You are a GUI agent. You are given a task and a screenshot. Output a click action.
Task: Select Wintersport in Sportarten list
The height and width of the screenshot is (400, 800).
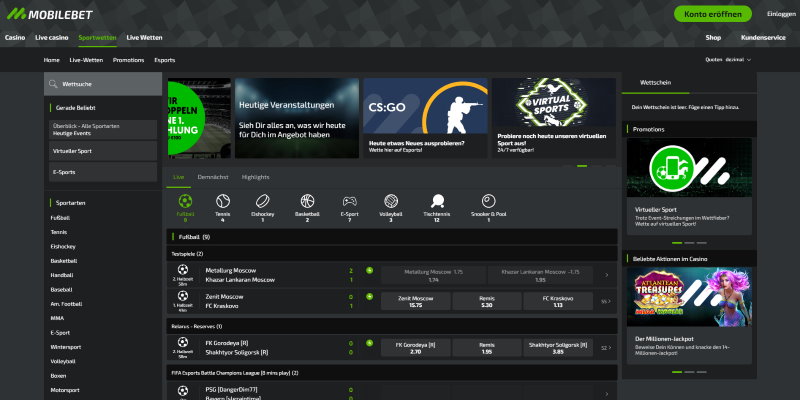(66, 347)
